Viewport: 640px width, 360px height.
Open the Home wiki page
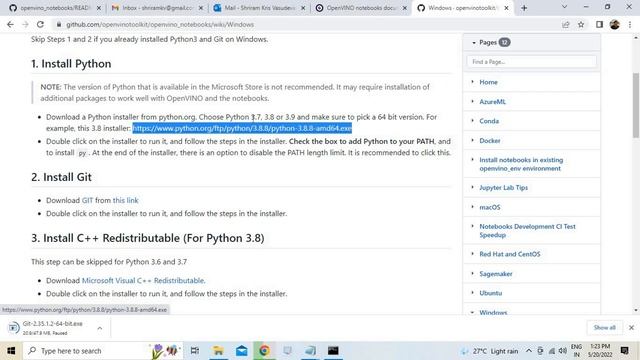pos(488,82)
